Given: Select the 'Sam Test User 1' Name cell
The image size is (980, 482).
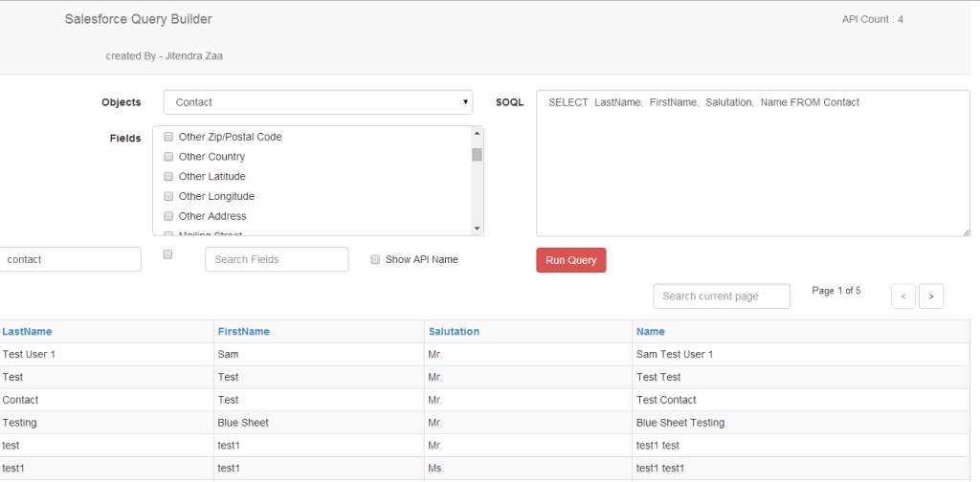Looking at the screenshot, I should (801, 354).
